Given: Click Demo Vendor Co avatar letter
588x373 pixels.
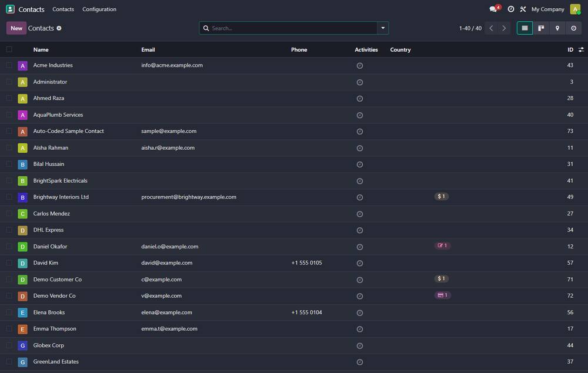Looking at the screenshot, I should [x=22, y=297].
